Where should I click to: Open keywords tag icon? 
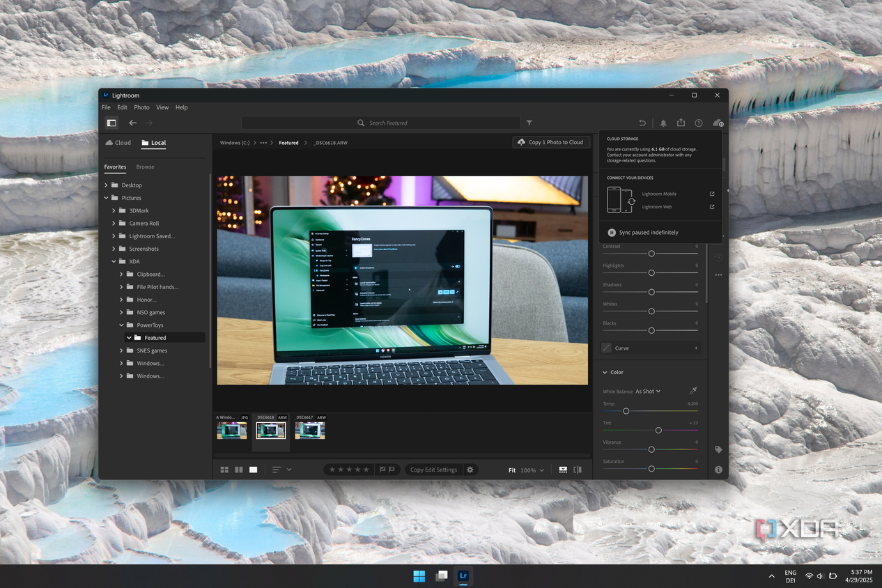718,449
